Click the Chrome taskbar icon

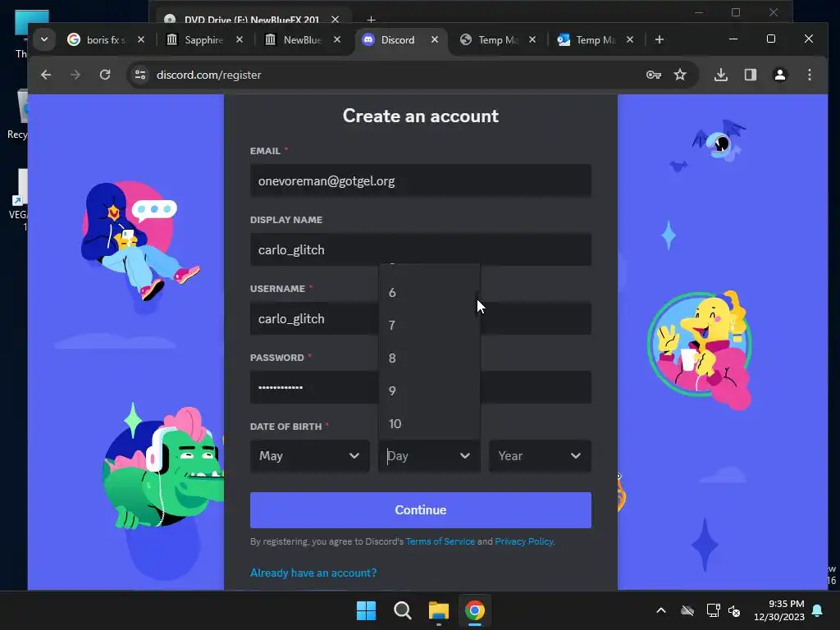tap(475, 610)
